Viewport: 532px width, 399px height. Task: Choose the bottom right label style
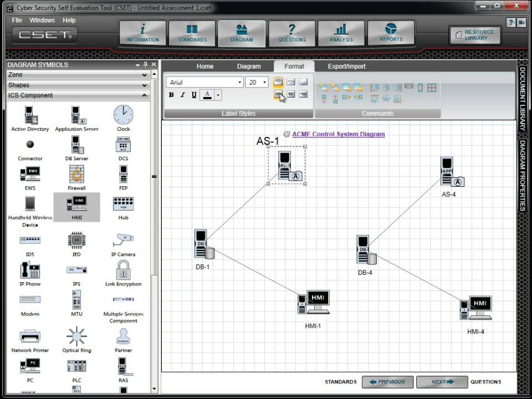click(x=303, y=94)
